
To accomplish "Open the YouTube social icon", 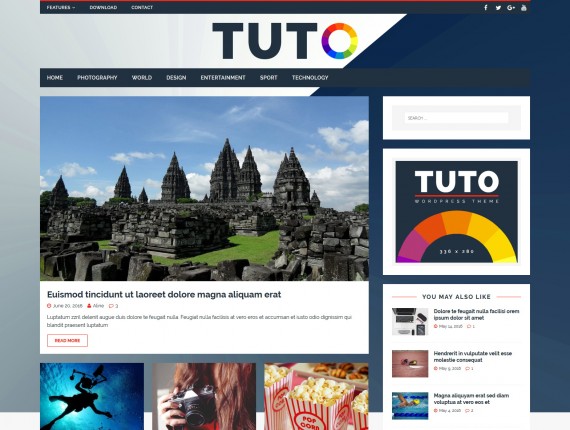I will point(524,8).
